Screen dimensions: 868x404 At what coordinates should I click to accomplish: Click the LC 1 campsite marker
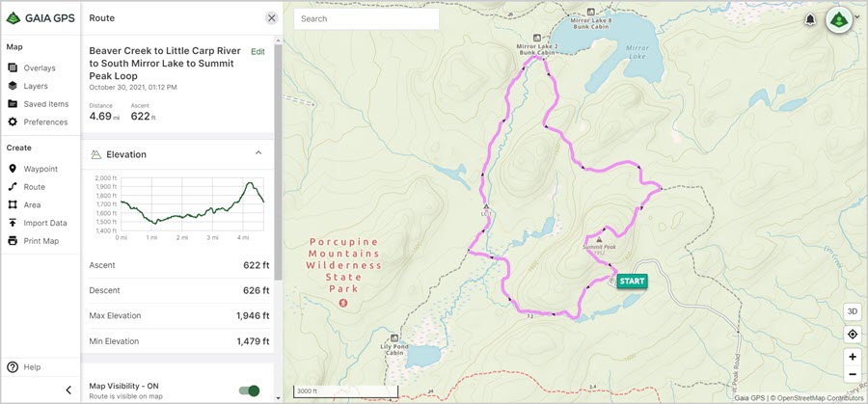486,208
